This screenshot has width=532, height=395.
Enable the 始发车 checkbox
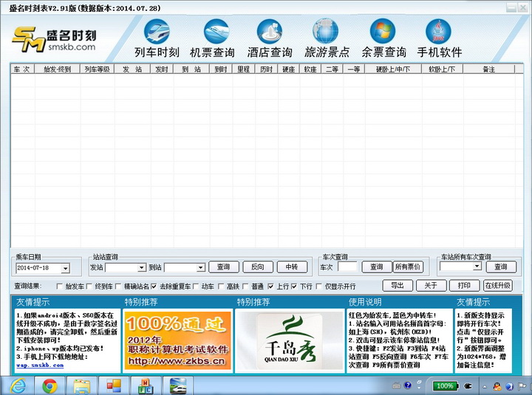tap(59, 286)
